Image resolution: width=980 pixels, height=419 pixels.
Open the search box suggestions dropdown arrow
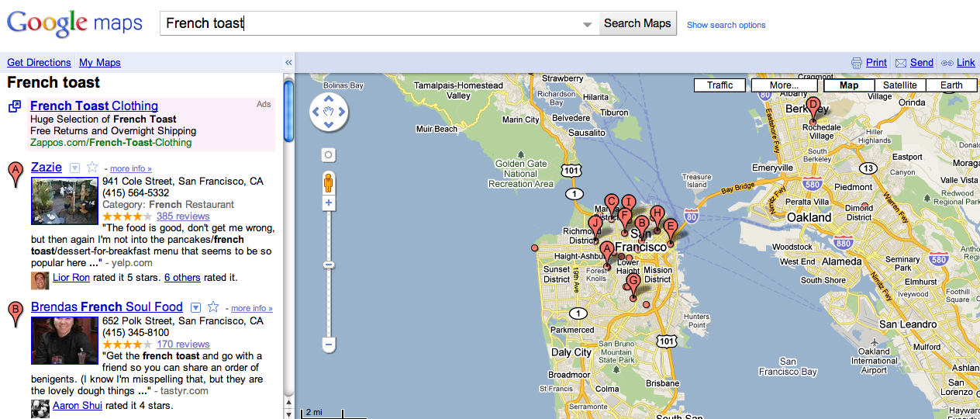(588, 25)
